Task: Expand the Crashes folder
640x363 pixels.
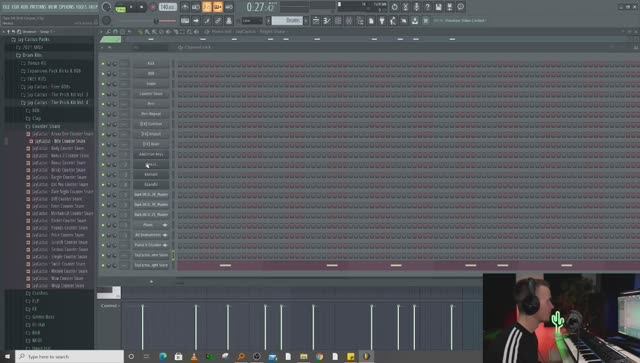Action: (40, 293)
